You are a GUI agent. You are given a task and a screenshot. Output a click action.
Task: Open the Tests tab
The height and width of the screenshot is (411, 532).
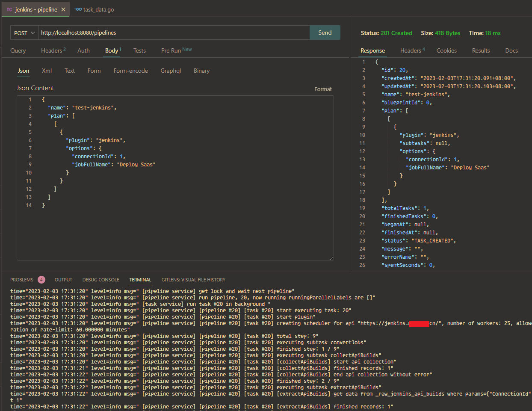pyautogui.click(x=139, y=50)
